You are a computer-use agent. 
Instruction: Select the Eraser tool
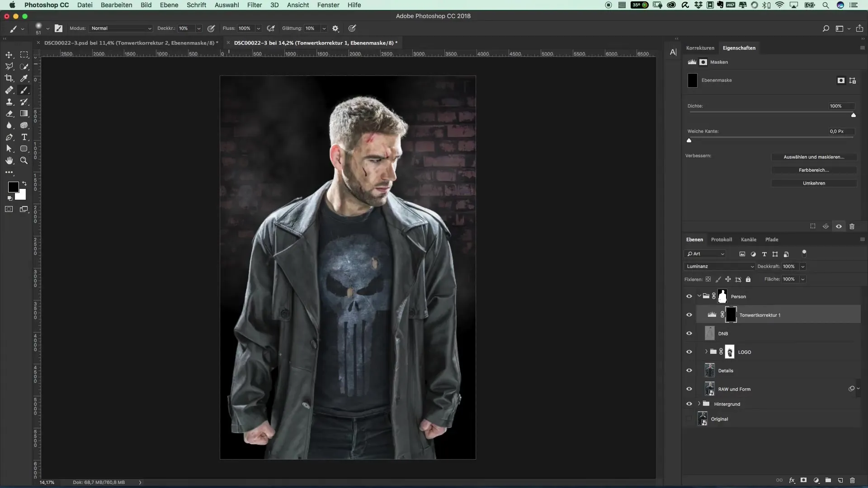tap(9, 114)
